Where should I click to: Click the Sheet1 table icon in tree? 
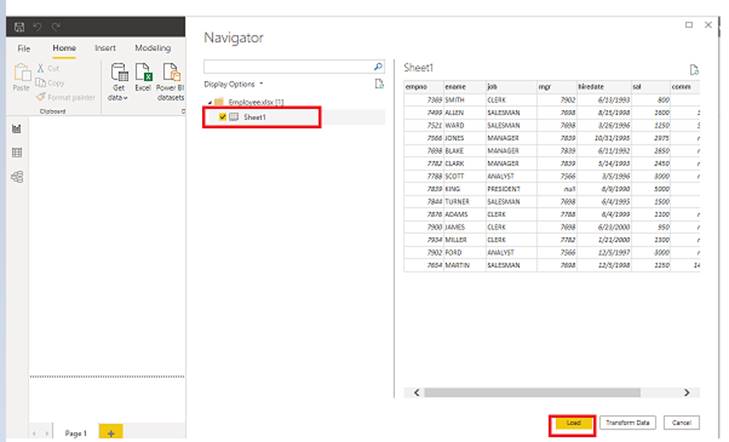(234, 117)
